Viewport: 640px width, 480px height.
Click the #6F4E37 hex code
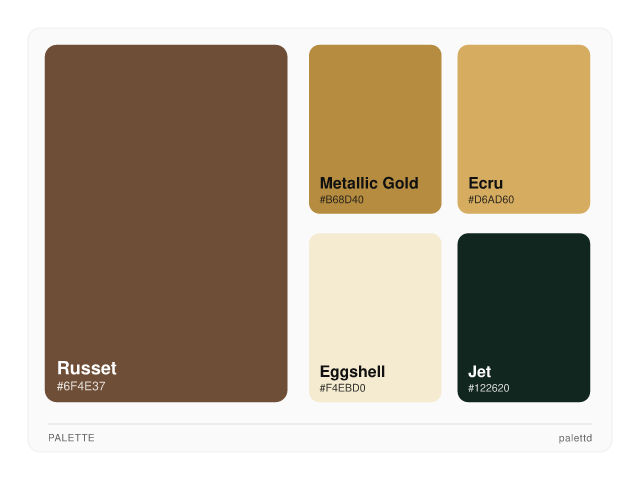pyautogui.click(x=81, y=387)
